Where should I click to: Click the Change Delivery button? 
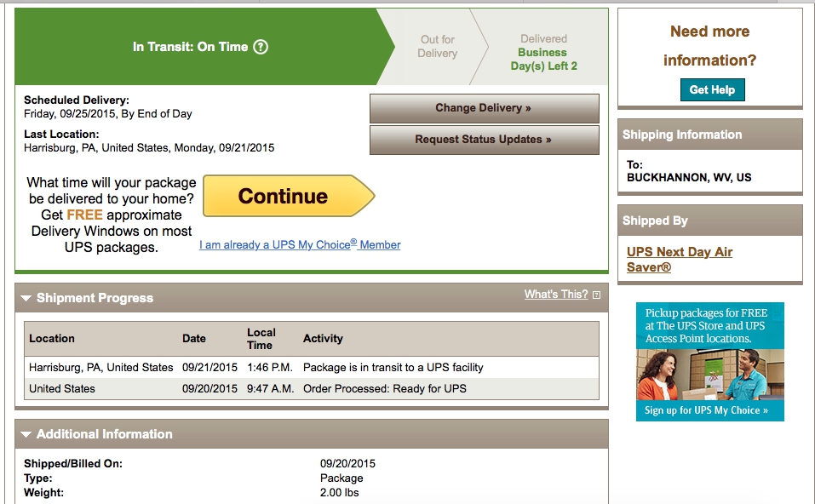(x=484, y=108)
